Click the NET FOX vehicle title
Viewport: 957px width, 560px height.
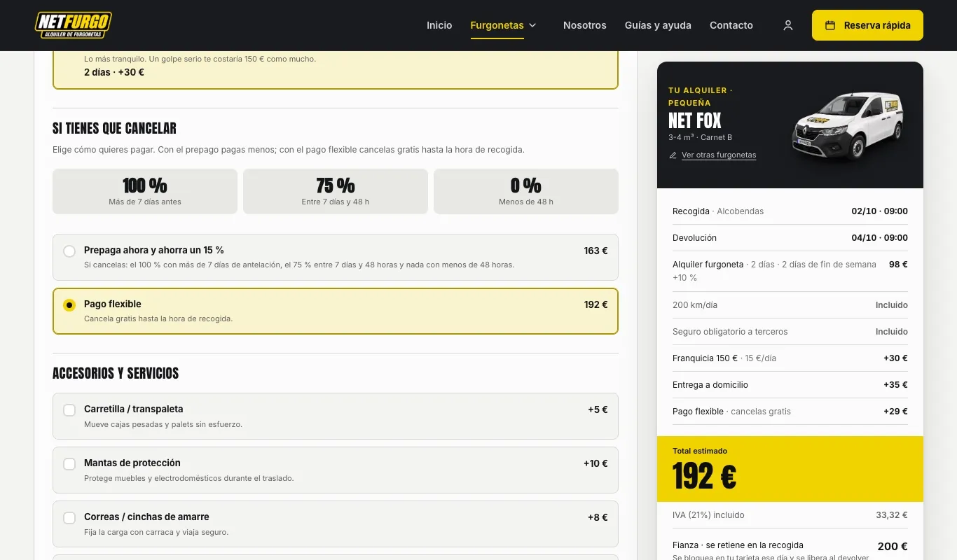pyautogui.click(x=695, y=120)
